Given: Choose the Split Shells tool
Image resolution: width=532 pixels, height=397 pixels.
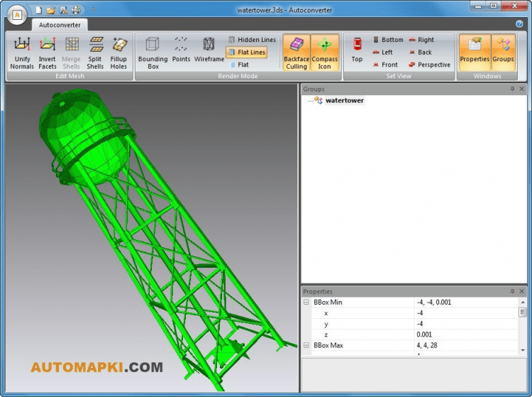Looking at the screenshot, I should point(95,53).
